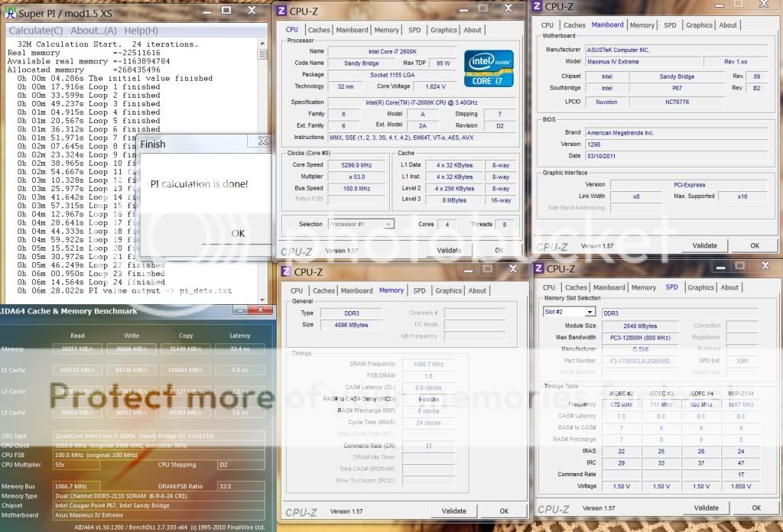Switch to CPU tab in the CPU-Z motherboard window
This screenshot has height=532, width=783.
tap(547, 25)
